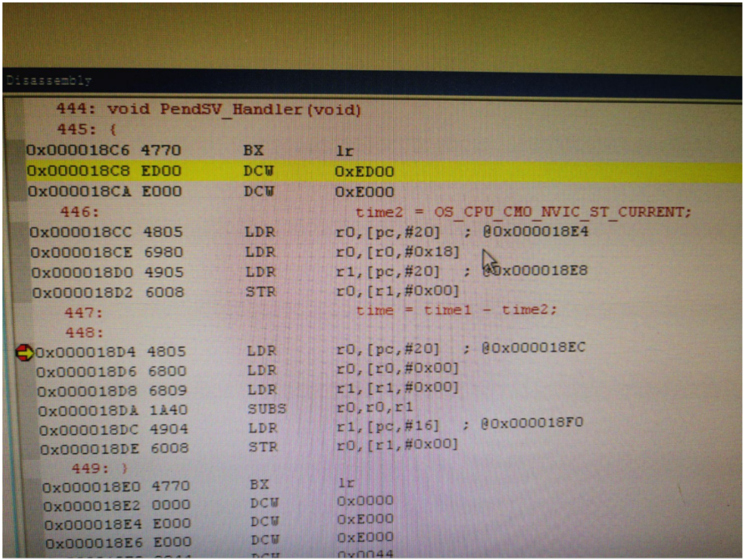This screenshot has height=560, width=746.
Task: Select row 0x000018D6 LDR r0,[r0,#0x00]
Action: point(247,370)
